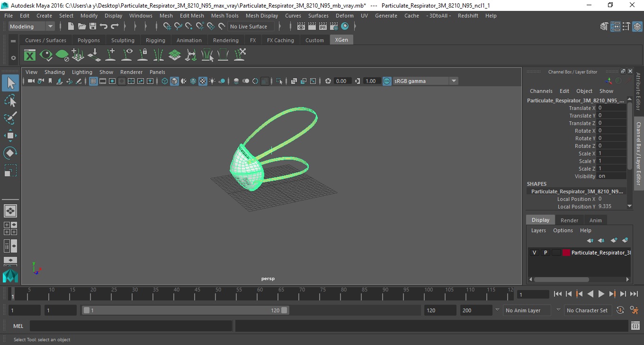Toggle sRGB gamma color management button
The image size is (644, 345).
[x=387, y=81]
